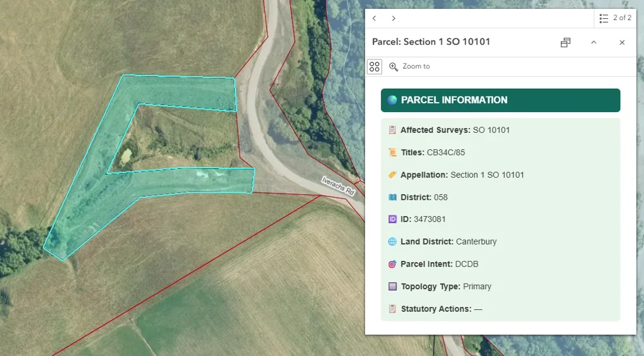The width and height of the screenshot is (644, 356).
Task: Open the actions grid icon
Action: point(374,67)
